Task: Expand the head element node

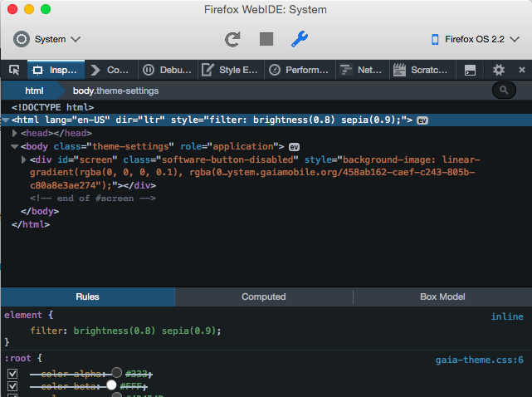Action: pos(15,133)
